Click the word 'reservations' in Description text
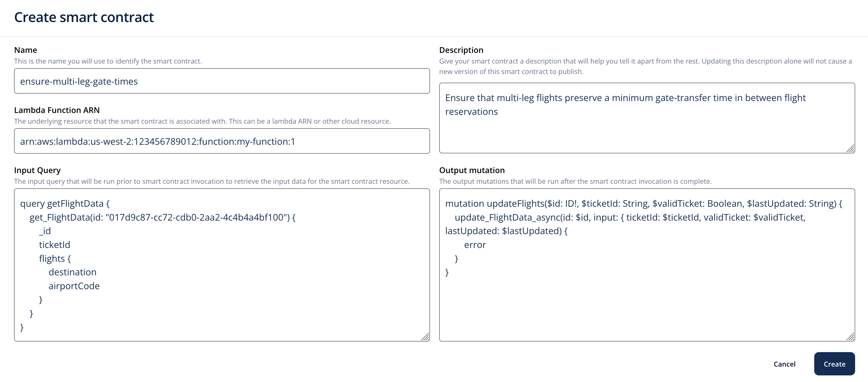This screenshot has height=382, width=868. (x=471, y=111)
